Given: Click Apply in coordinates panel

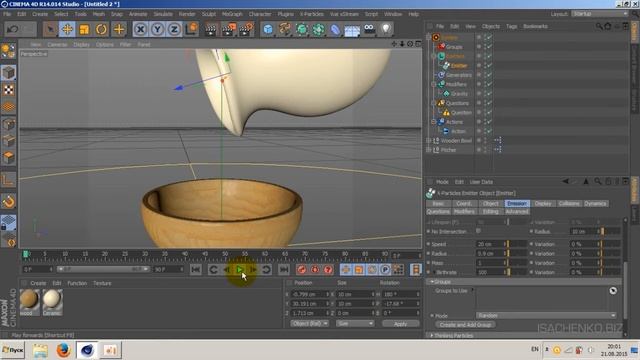Looking at the screenshot, I should click(x=400, y=324).
